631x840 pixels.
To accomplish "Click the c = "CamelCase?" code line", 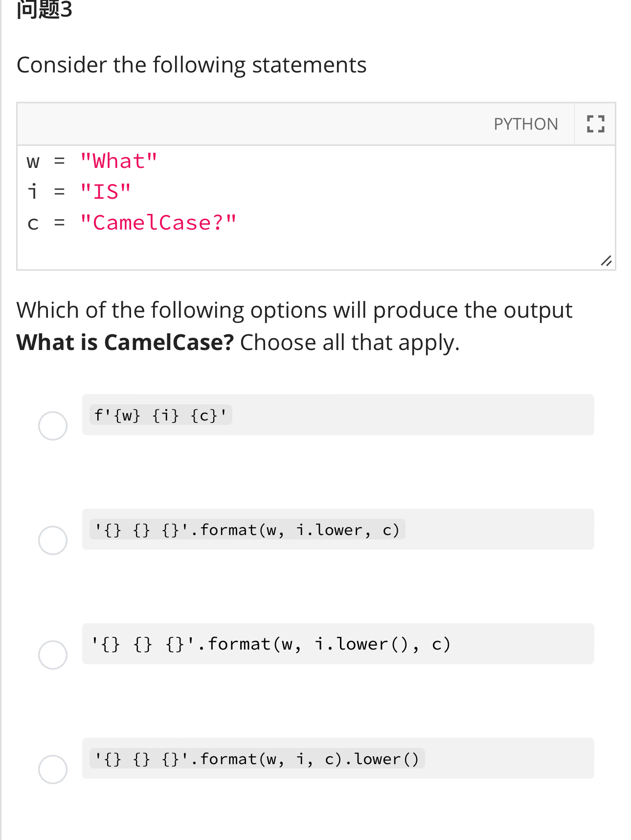I will coord(132,223).
